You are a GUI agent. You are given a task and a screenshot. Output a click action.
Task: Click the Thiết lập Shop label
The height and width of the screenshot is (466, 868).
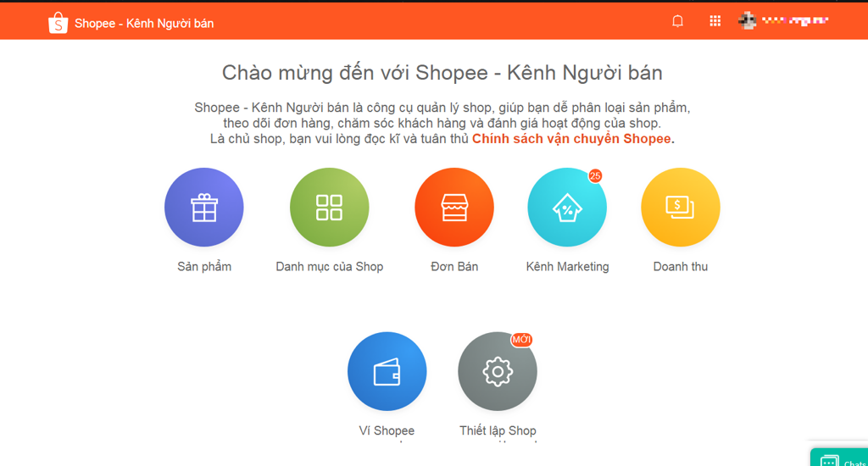pos(498,430)
